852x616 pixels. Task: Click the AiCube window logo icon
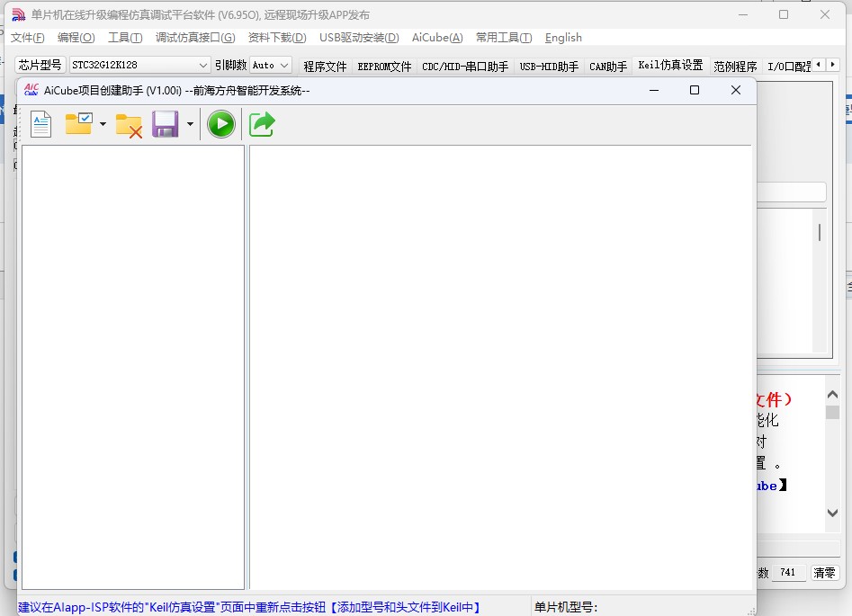pyautogui.click(x=31, y=90)
